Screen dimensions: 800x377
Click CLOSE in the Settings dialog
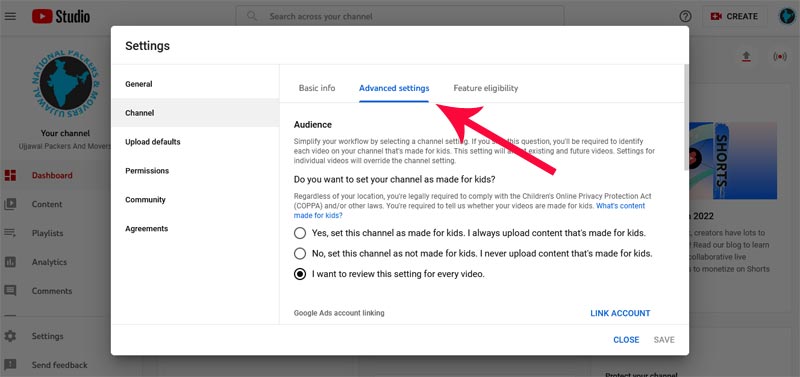tap(626, 340)
